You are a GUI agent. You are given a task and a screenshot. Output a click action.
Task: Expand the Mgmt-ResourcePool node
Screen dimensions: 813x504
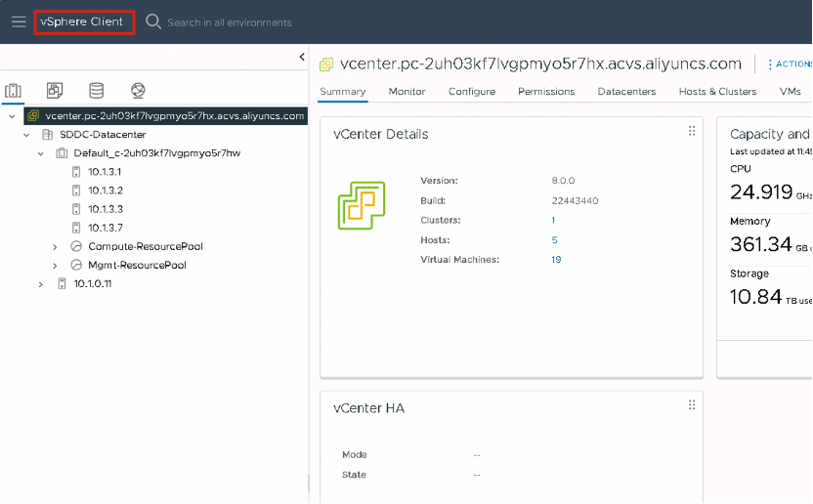click(x=56, y=265)
